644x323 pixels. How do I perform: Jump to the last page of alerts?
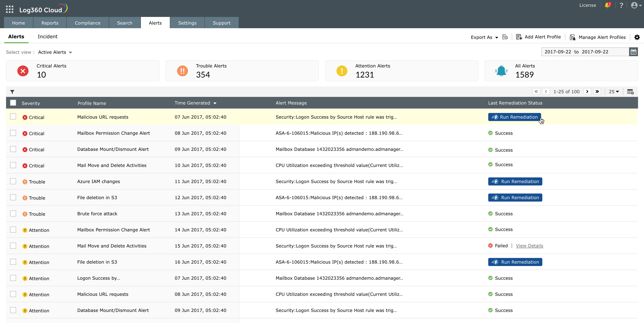point(597,92)
